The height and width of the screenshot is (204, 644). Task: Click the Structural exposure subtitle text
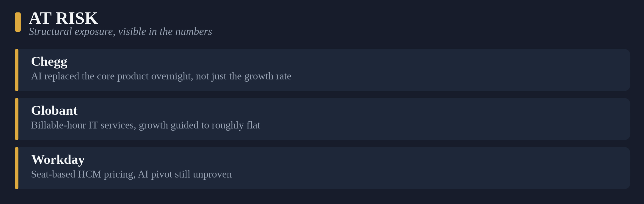click(x=120, y=32)
